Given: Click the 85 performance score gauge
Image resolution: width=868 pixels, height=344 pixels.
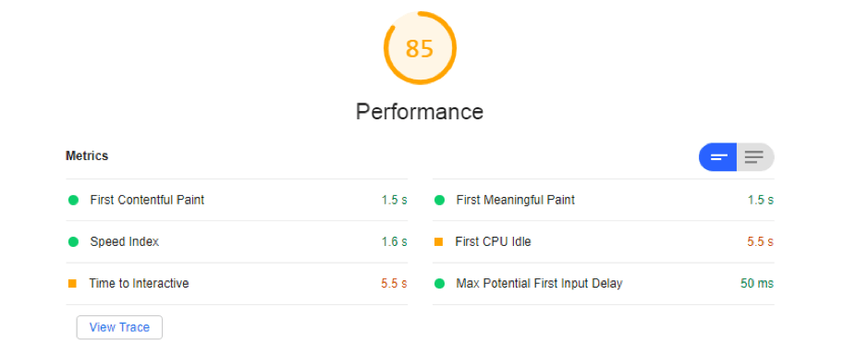Looking at the screenshot, I should click(420, 48).
